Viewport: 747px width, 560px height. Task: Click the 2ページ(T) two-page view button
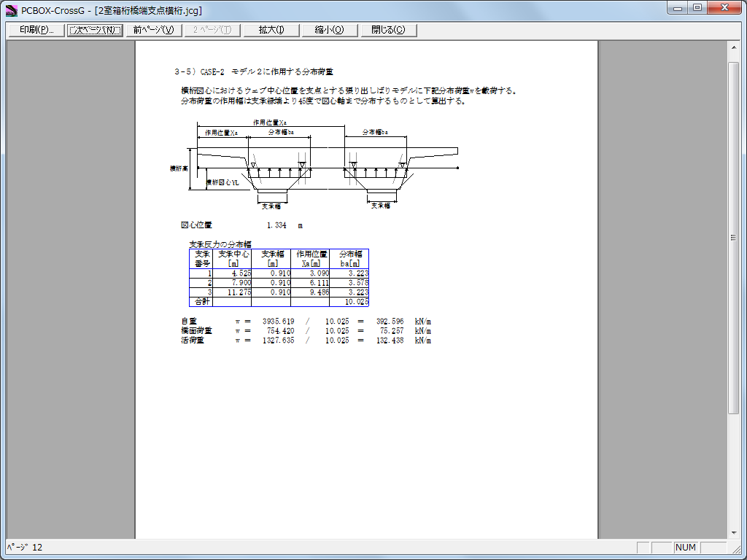[x=211, y=30]
